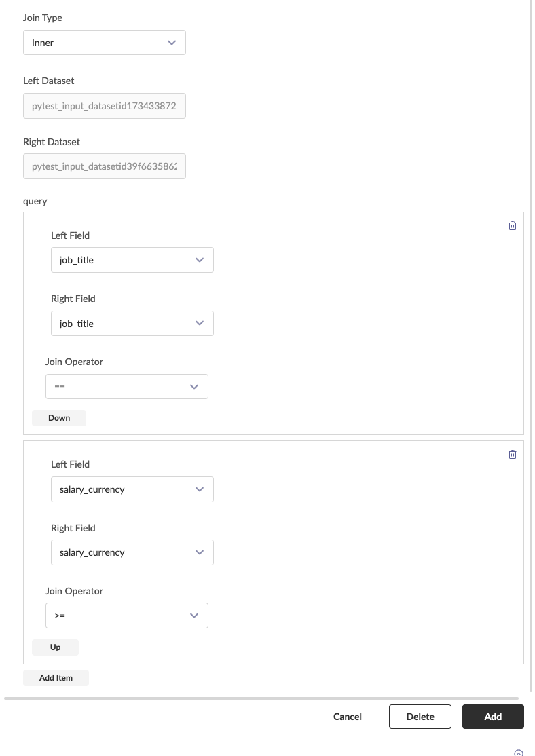Image resolution: width=535 pixels, height=756 pixels.
Task: Click the horizontal scrollbar above the footer buttons
Action: (x=261, y=698)
